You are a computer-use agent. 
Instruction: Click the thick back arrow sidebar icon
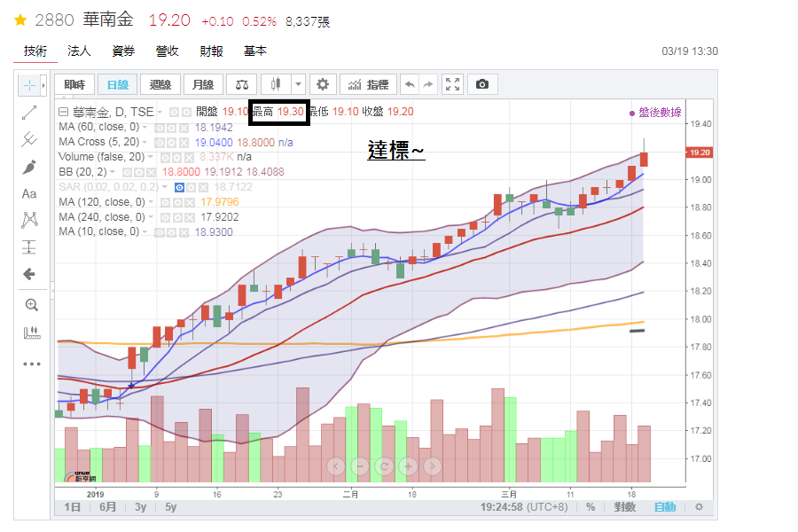click(29, 274)
